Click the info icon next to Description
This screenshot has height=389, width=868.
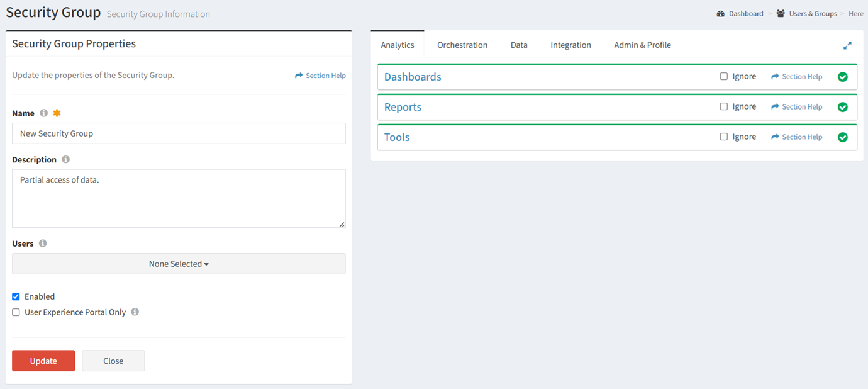click(x=65, y=160)
